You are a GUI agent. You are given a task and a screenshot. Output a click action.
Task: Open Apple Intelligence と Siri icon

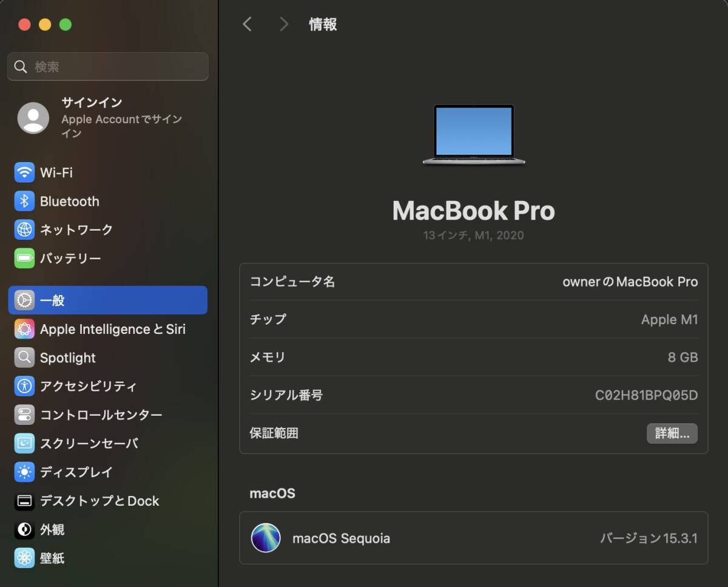(24, 329)
